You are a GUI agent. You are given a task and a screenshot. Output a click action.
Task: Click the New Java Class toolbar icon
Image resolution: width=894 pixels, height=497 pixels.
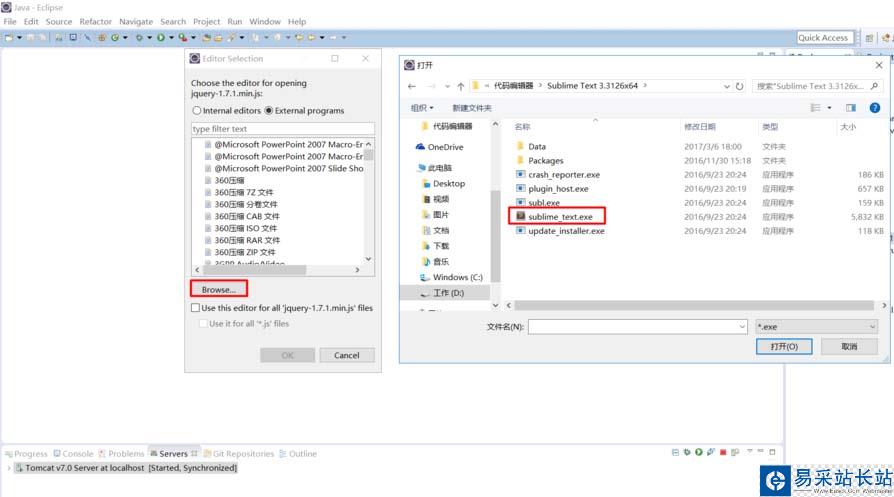click(x=115, y=38)
